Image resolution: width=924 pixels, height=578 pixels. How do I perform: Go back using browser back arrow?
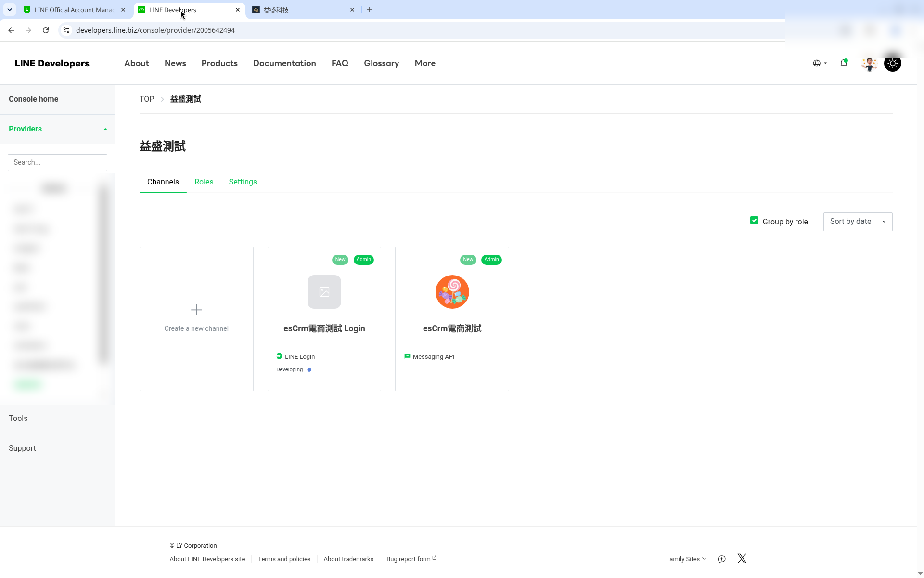11,30
